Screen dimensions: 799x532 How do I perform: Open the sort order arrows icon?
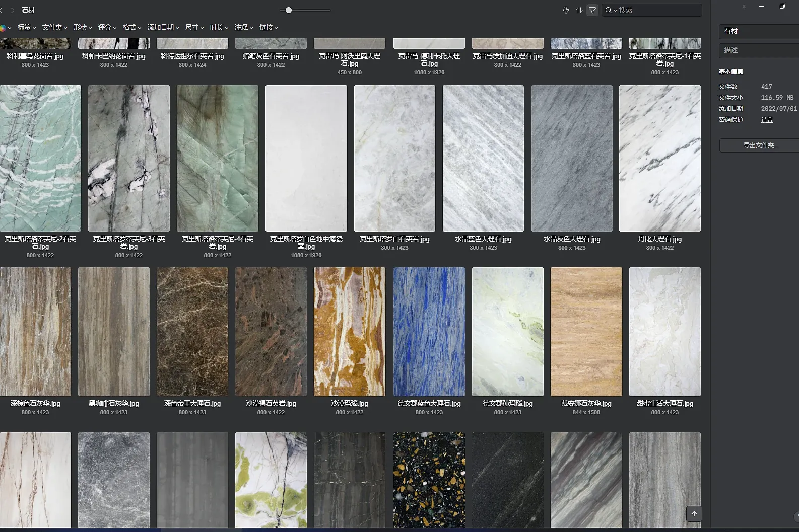(579, 10)
